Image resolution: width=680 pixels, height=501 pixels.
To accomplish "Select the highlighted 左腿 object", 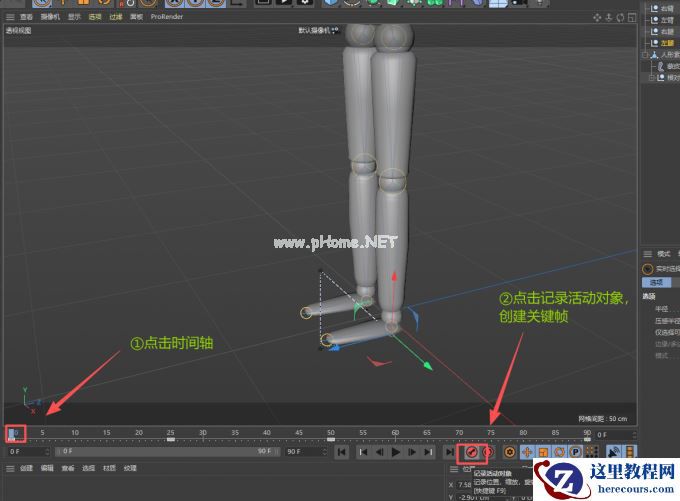I will coord(667,43).
